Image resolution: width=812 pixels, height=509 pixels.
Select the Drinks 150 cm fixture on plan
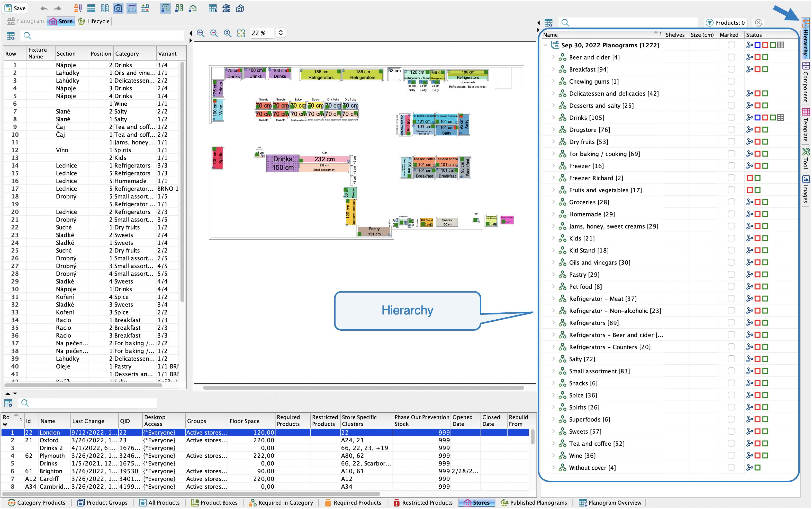[283, 163]
